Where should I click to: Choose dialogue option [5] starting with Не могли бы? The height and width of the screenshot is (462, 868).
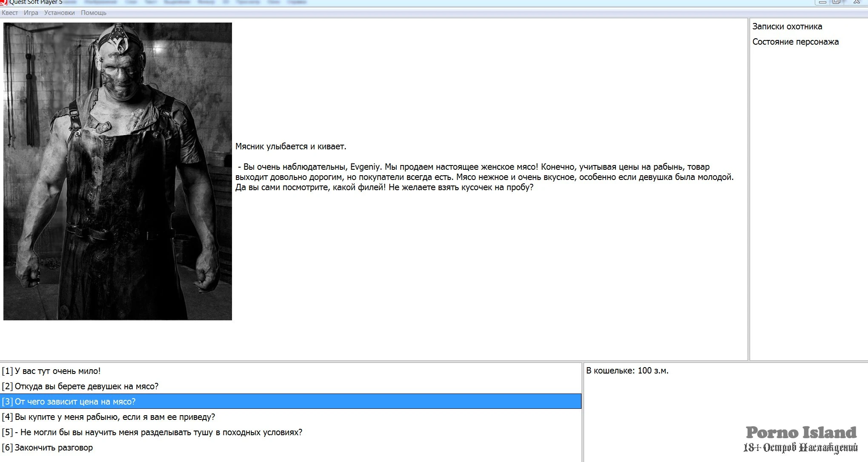click(152, 432)
